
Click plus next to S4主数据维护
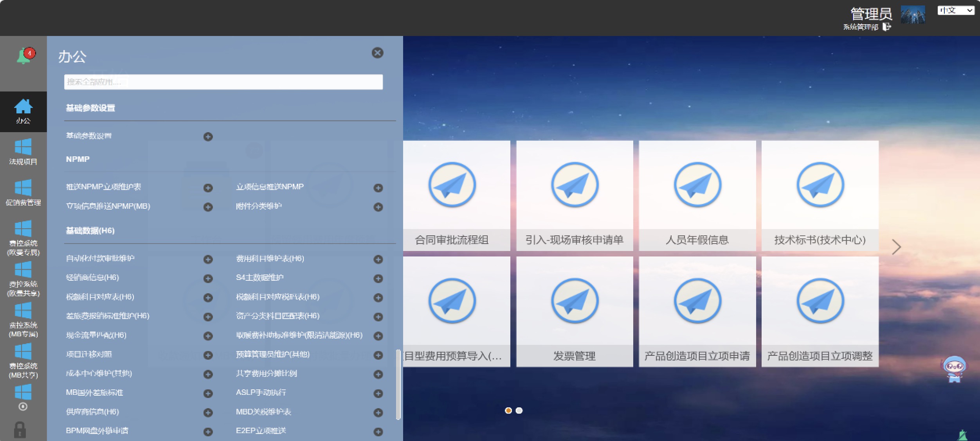pyautogui.click(x=378, y=278)
